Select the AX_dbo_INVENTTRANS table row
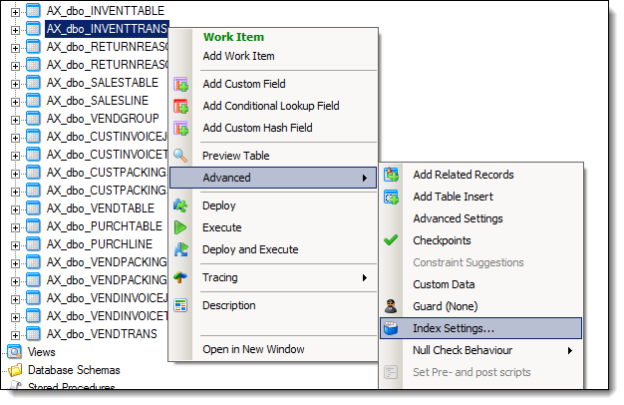Screen dimensions: 624x405 pyautogui.click(x=107, y=29)
